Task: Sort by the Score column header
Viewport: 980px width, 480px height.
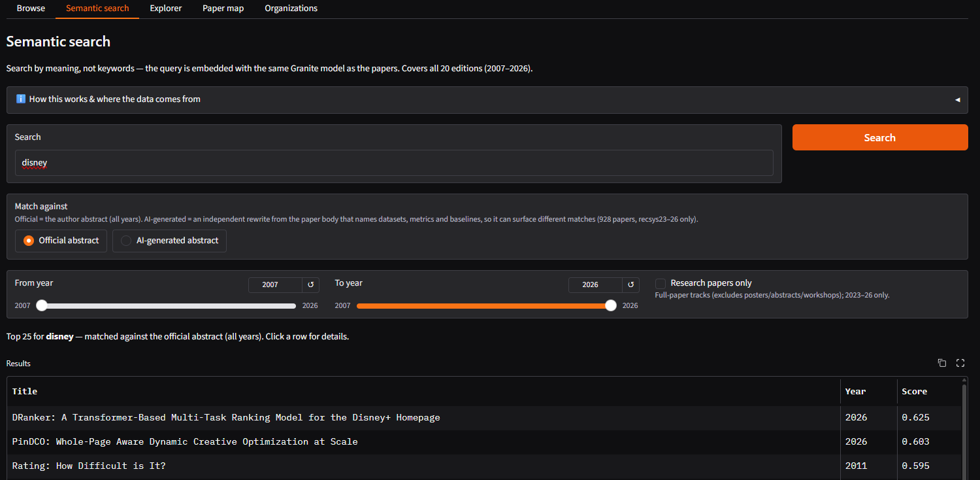Action: (x=928, y=391)
